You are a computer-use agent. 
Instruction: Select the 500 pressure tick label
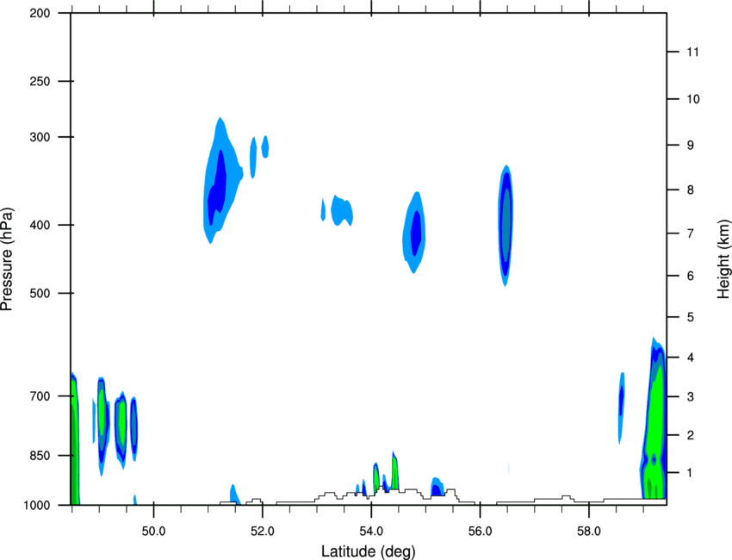(x=40, y=293)
